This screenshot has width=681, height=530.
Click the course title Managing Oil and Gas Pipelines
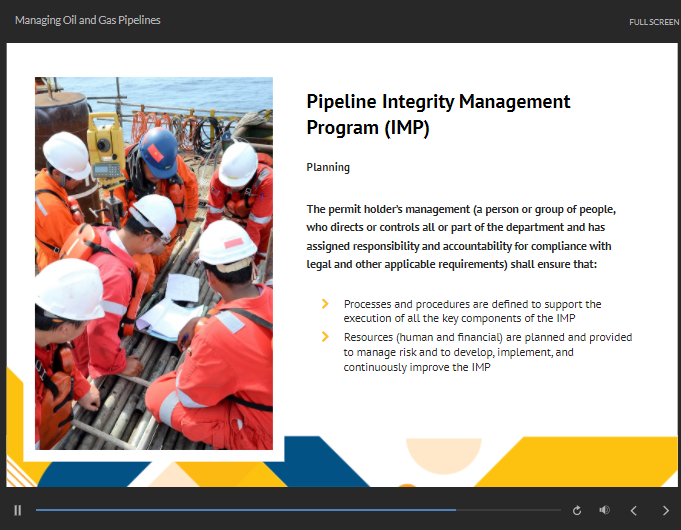pos(88,20)
